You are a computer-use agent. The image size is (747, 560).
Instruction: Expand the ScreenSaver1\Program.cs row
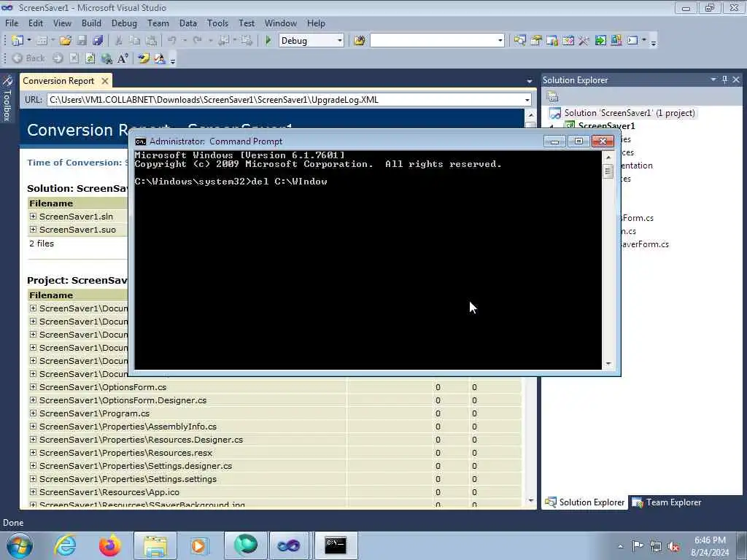point(33,413)
